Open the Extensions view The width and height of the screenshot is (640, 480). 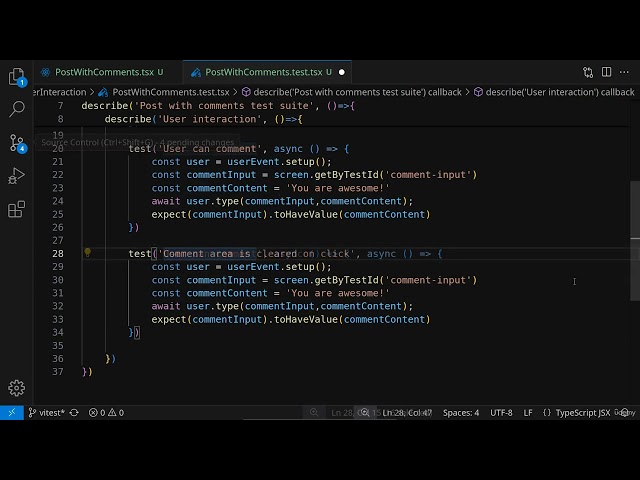16,209
